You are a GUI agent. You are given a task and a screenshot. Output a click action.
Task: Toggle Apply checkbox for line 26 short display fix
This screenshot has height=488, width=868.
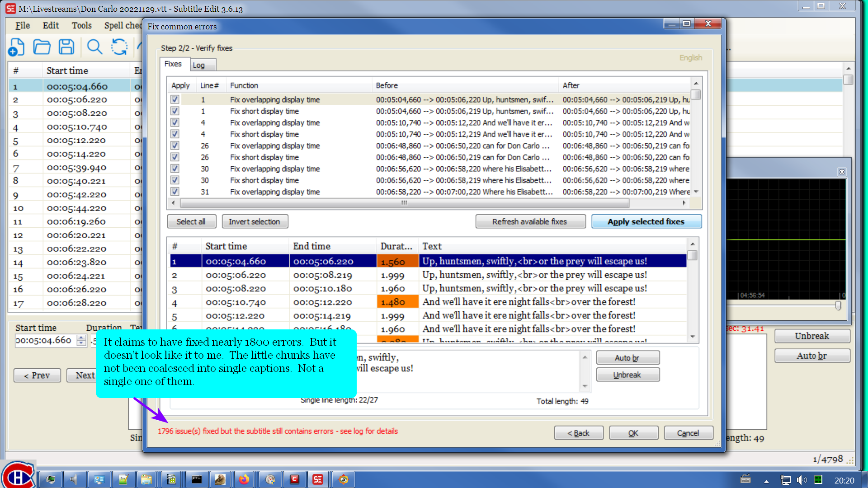click(175, 157)
